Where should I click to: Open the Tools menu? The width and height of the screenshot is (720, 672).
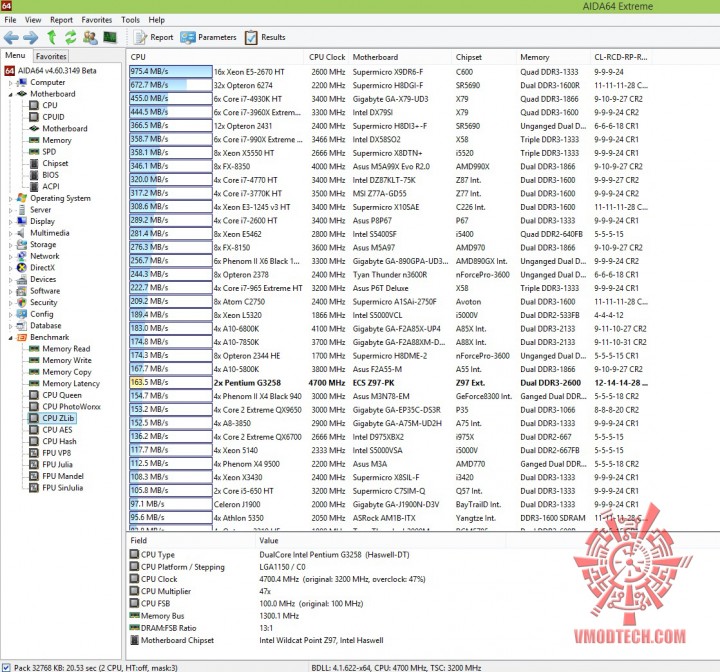pyautogui.click(x=130, y=20)
